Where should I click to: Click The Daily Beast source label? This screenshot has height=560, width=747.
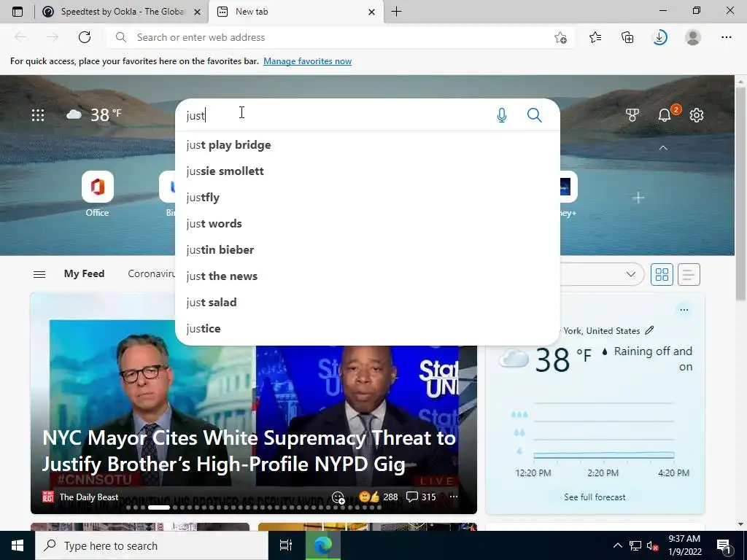88,497
